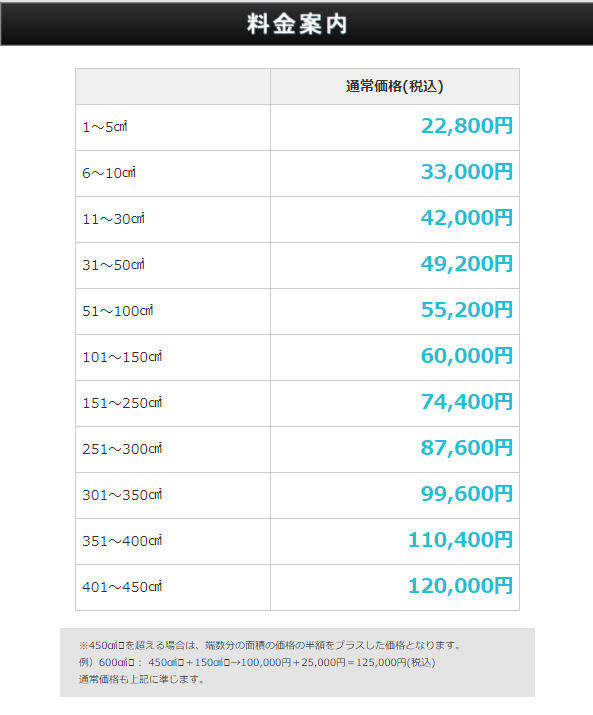Select the 99,600円 price
This screenshot has width=593, height=715.
tap(467, 494)
